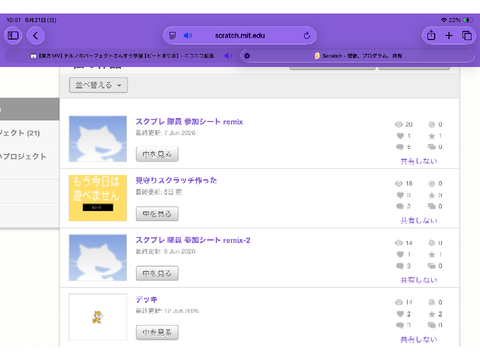
Task: Click heart icon in remix-2 row
Action: pos(400,254)
